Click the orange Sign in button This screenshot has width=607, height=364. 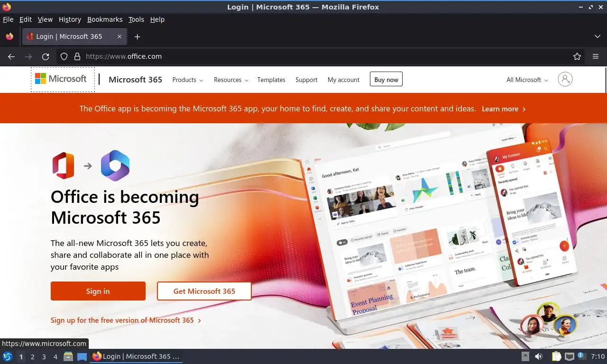click(x=98, y=291)
